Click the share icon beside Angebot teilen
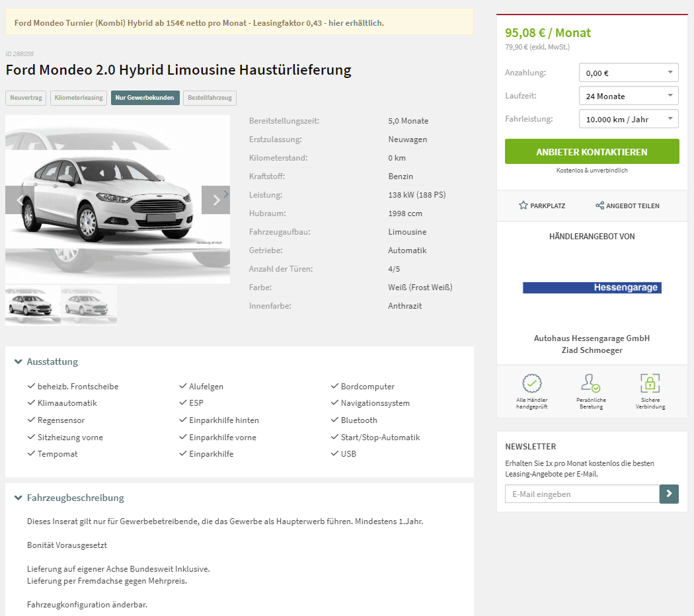Screen dimensions: 694x616 pos(599,206)
